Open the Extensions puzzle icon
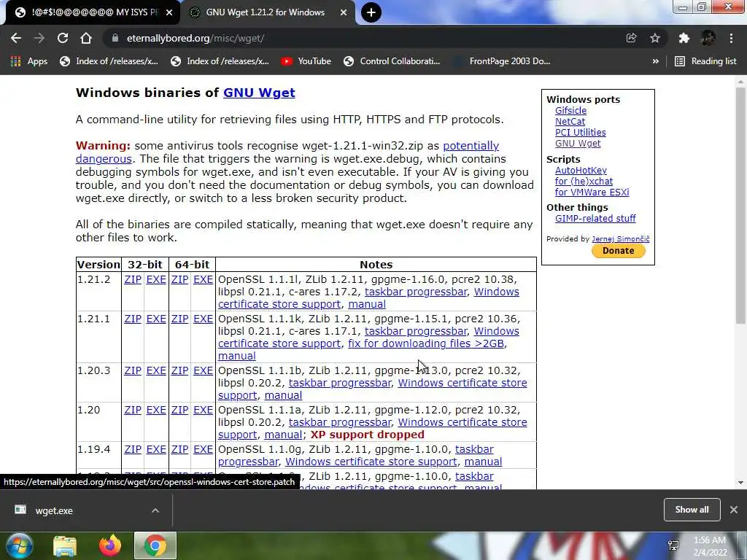The height and width of the screenshot is (560, 747). click(684, 38)
